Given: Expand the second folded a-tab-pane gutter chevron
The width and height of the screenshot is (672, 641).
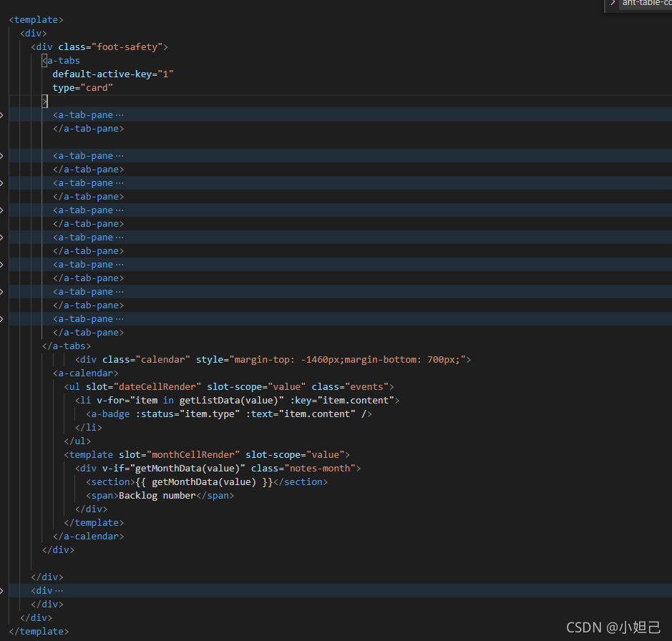Looking at the screenshot, I should coord(1,155).
